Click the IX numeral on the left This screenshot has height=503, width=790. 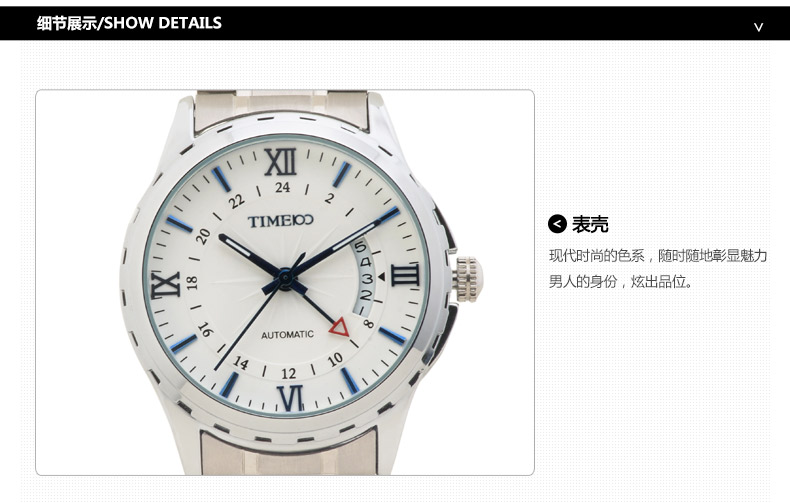point(165,285)
